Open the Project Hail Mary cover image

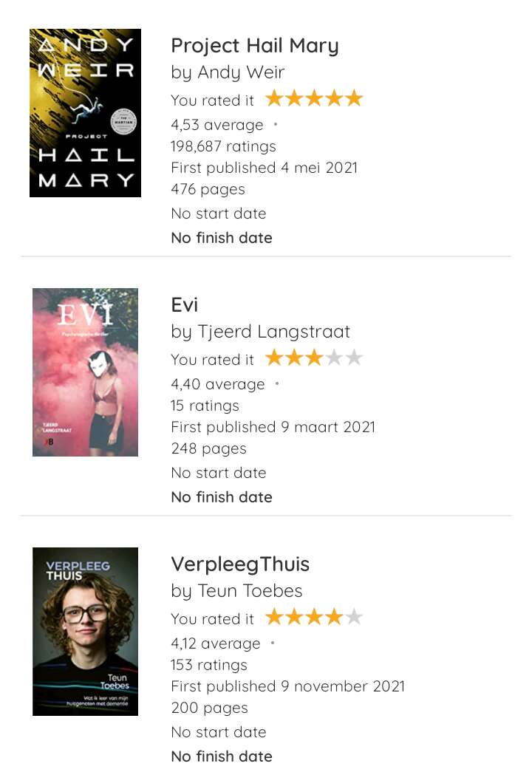pos(85,113)
